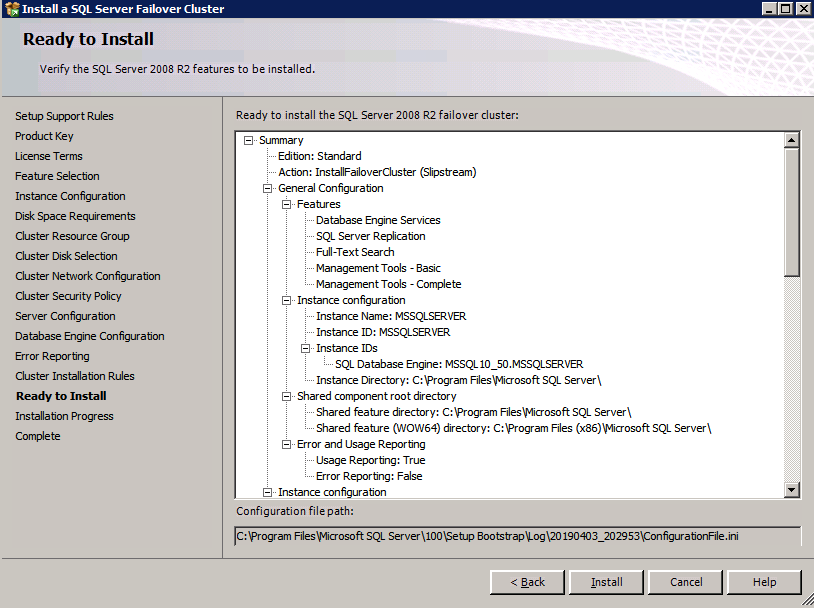Collapse Shared component root directory node
The width and height of the screenshot is (814, 608).
pyautogui.click(x=287, y=397)
